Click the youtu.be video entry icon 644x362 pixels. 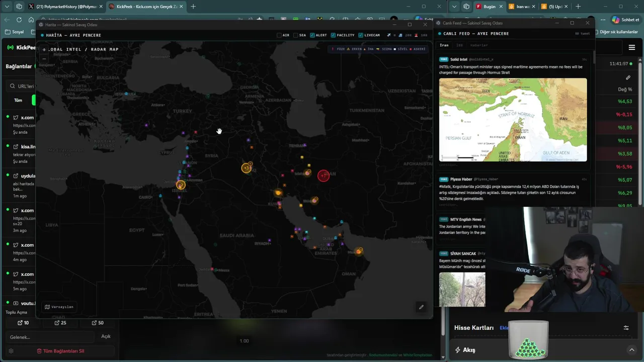click(16, 303)
